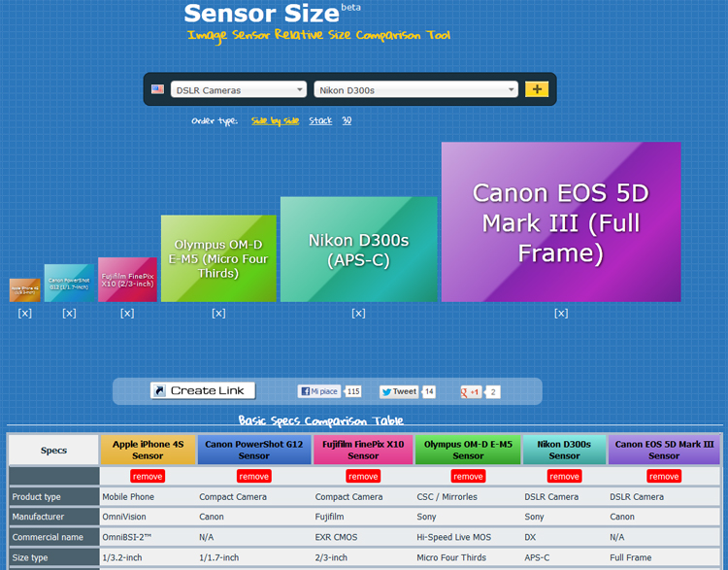The height and width of the screenshot is (570, 728).
Task: Click the Sensor Size site title
Action: tap(262, 14)
